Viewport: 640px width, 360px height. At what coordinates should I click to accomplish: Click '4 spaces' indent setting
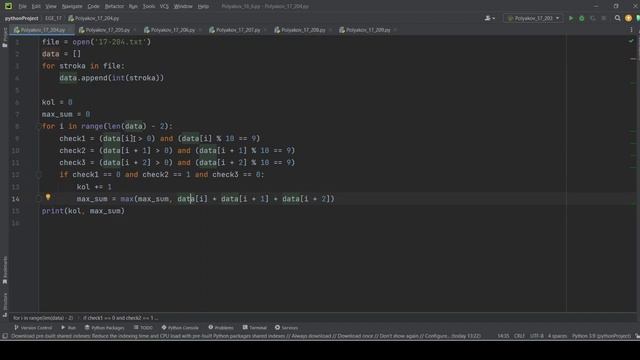coord(557,336)
